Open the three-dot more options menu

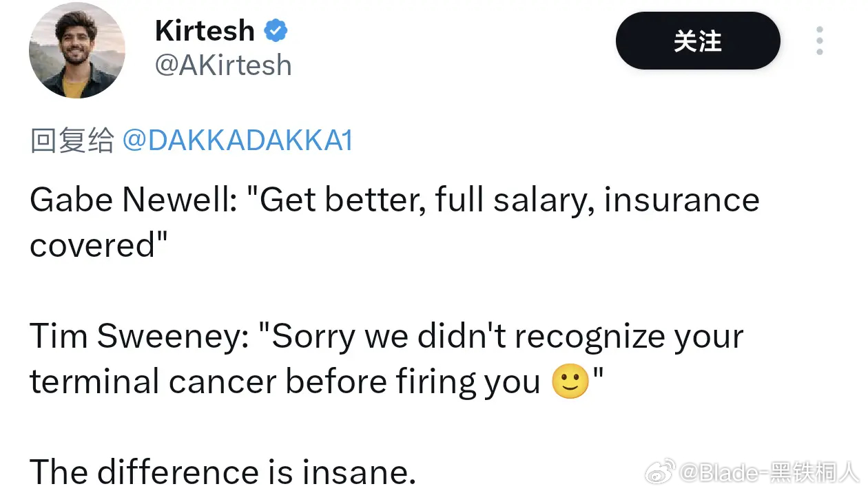pyautogui.click(x=819, y=41)
